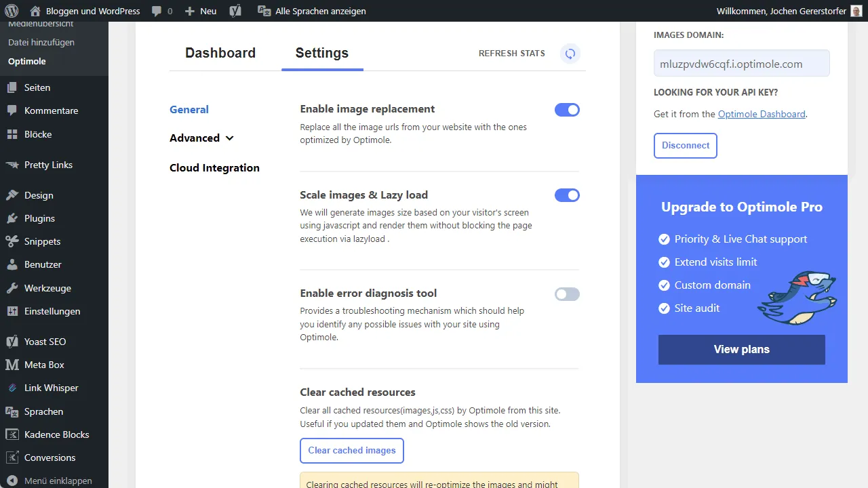This screenshot has height=488, width=868.
Task: Open the General settings section
Action: pyautogui.click(x=189, y=109)
